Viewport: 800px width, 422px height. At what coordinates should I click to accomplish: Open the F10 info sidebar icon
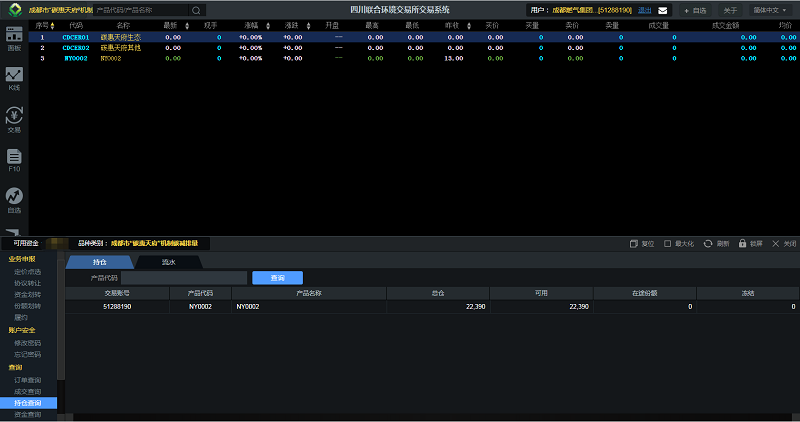[14, 160]
